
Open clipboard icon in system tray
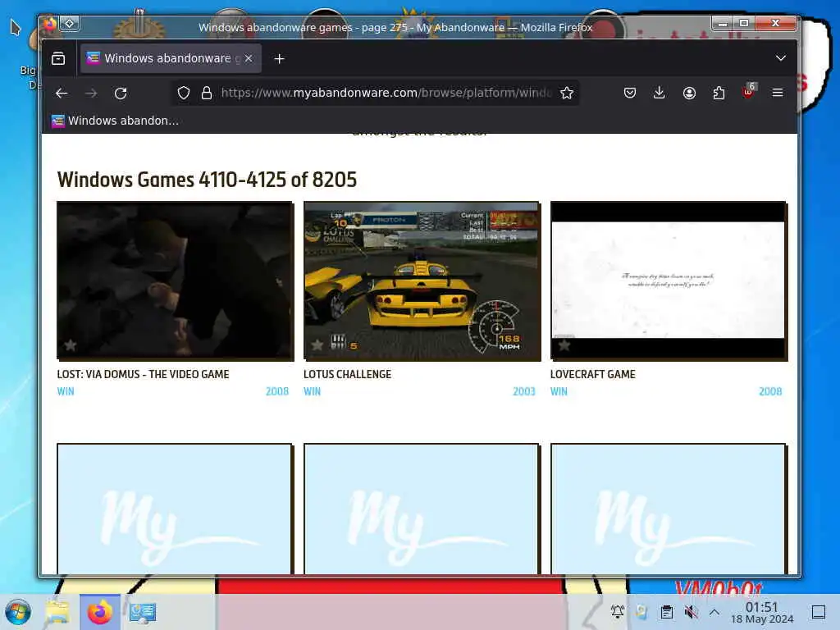click(x=666, y=611)
